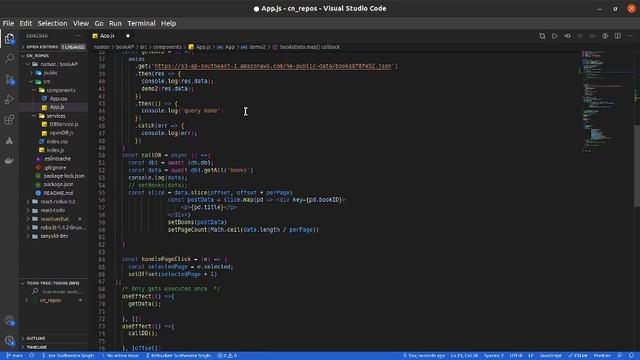Open the Help menu
The width and height of the screenshot is (640, 360).
(x=168, y=23)
